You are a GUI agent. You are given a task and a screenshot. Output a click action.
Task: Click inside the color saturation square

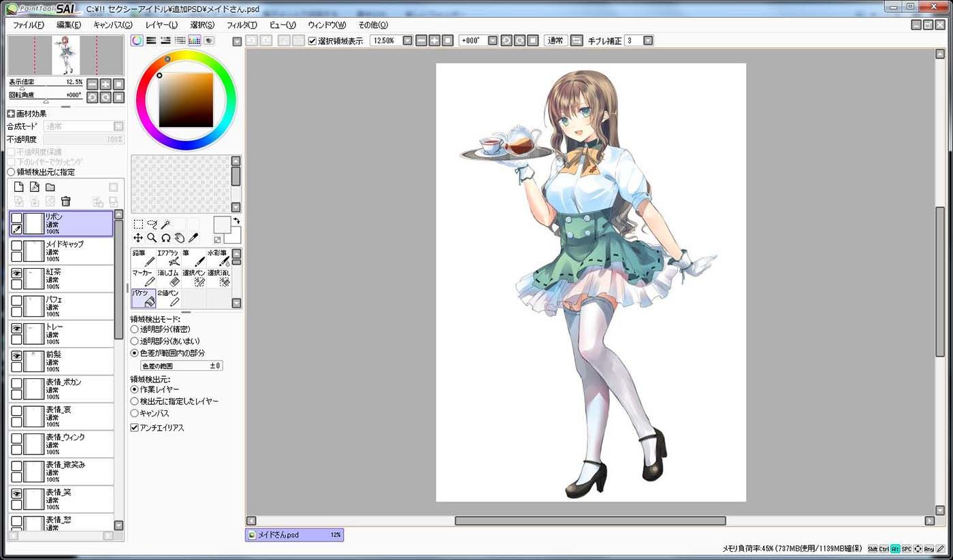pos(186,100)
